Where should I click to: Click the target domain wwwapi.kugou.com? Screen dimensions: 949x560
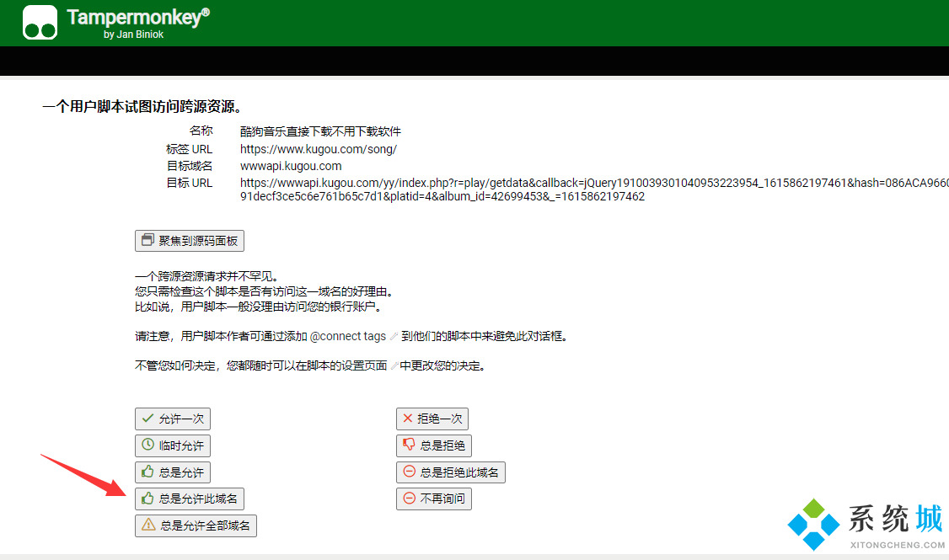click(x=291, y=166)
